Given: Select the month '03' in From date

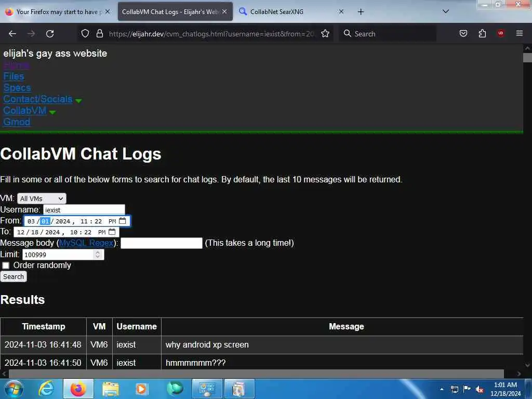Looking at the screenshot, I should [31, 221].
